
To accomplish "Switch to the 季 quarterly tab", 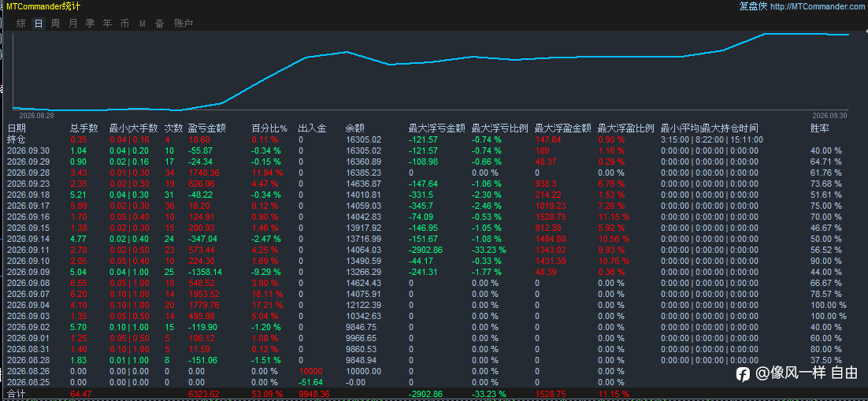I will 91,24.
